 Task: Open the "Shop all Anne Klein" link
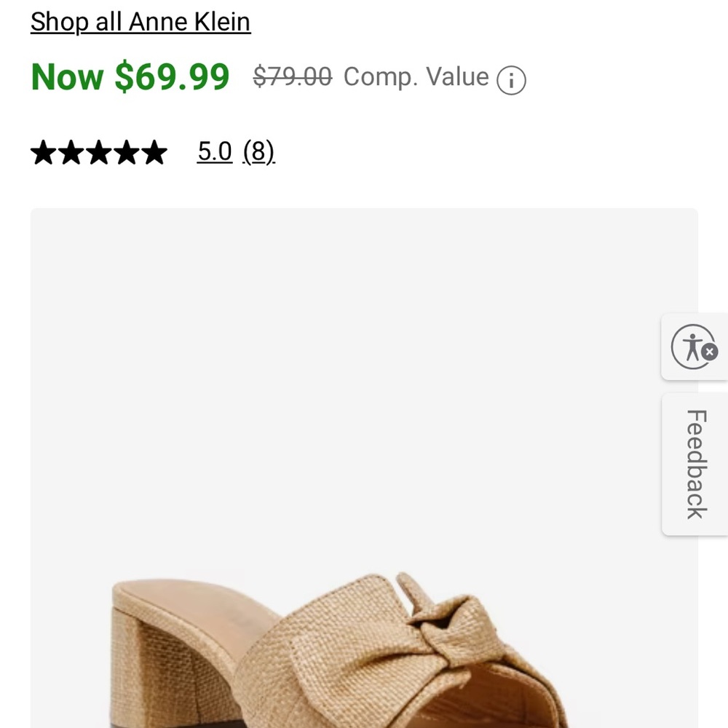point(140,22)
